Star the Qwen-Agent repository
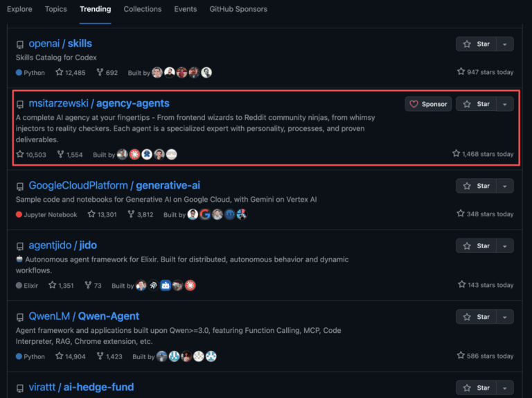Image resolution: width=532 pixels, height=398 pixels. [477, 317]
